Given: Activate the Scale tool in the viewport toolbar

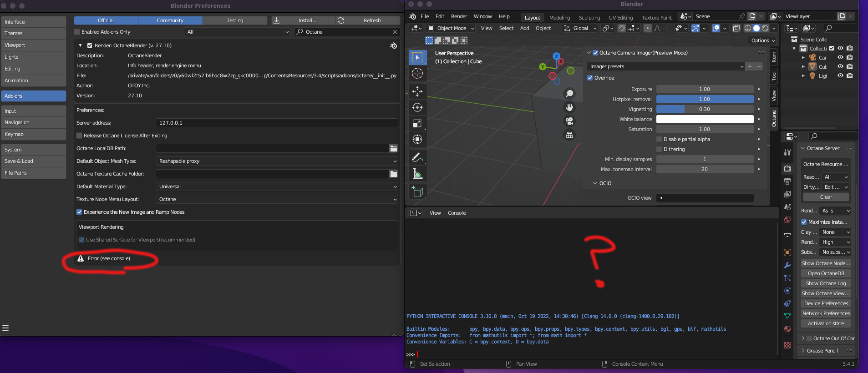Looking at the screenshot, I should pyautogui.click(x=417, y=123).
